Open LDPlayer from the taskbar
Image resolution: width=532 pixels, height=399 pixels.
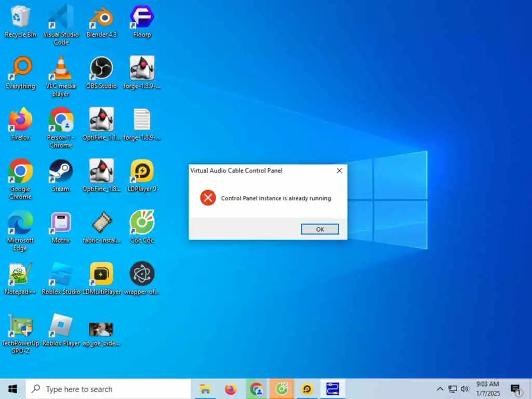tap(307, 389)
